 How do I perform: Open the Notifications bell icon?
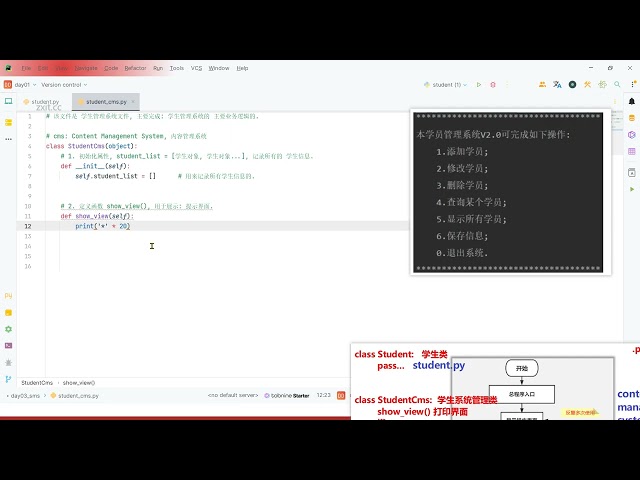point(632,101)
